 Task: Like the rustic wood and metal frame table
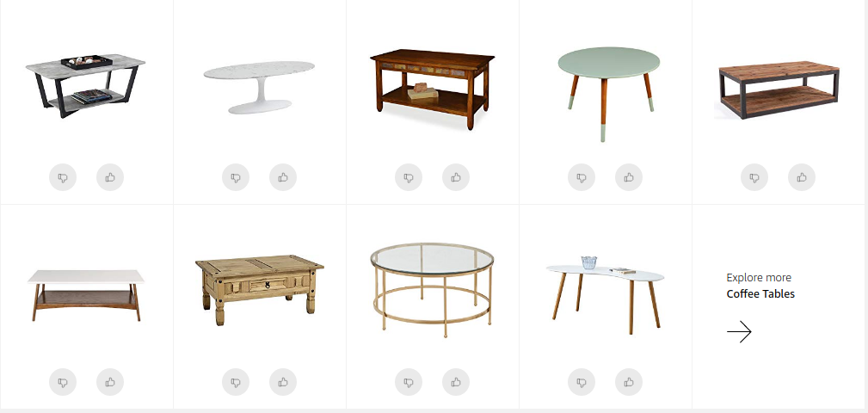pos(802,177)
